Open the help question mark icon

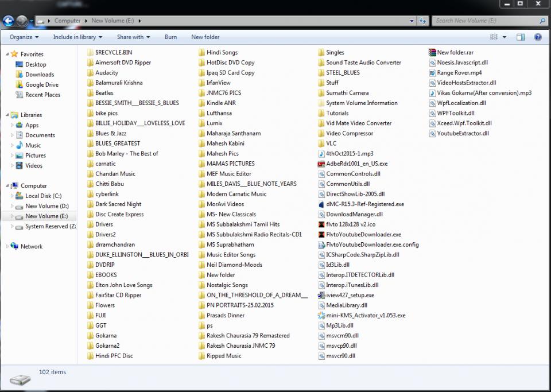coord(538,37)
